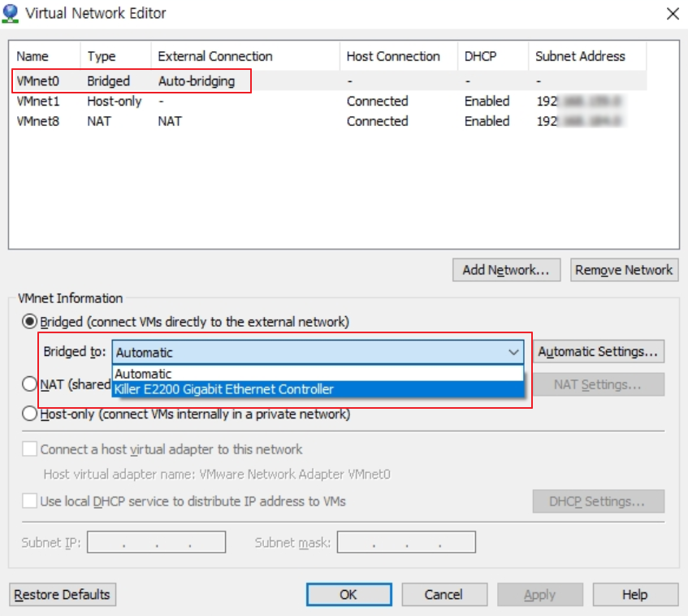Click the Add Network button
The width and height of the screenshot is (688, 616).
click(x=506, y=270)
